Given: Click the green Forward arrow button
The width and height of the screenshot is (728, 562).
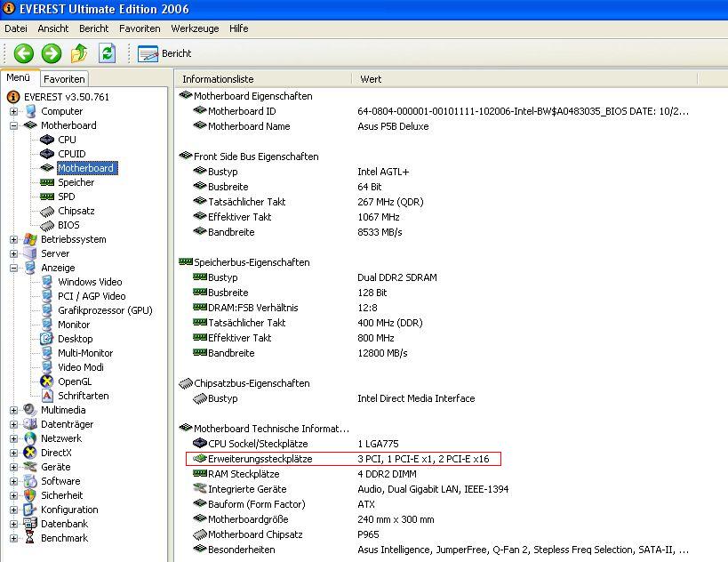Looking at the screenshot, I should (x=52, y=53).
